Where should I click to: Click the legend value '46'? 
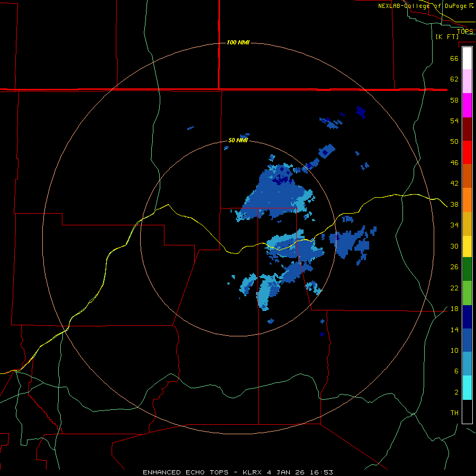pyautogui.click(x=454, y=163)
